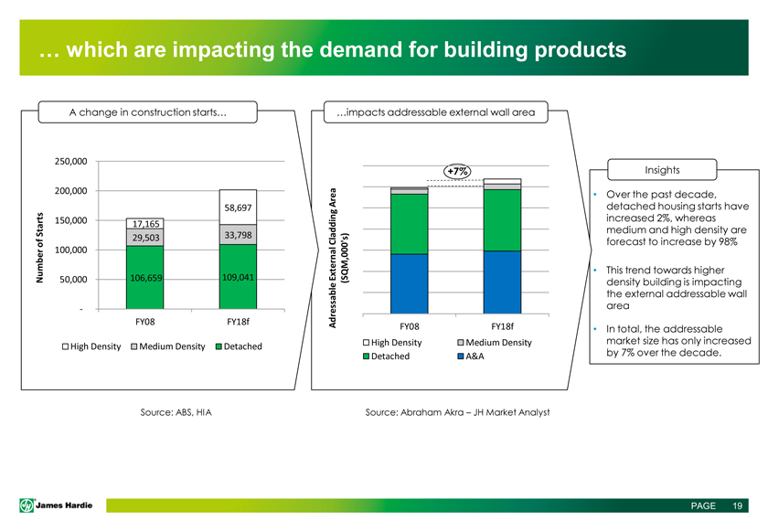
Task: Click the 58,697 high density data label
Action: coord(237,207)
